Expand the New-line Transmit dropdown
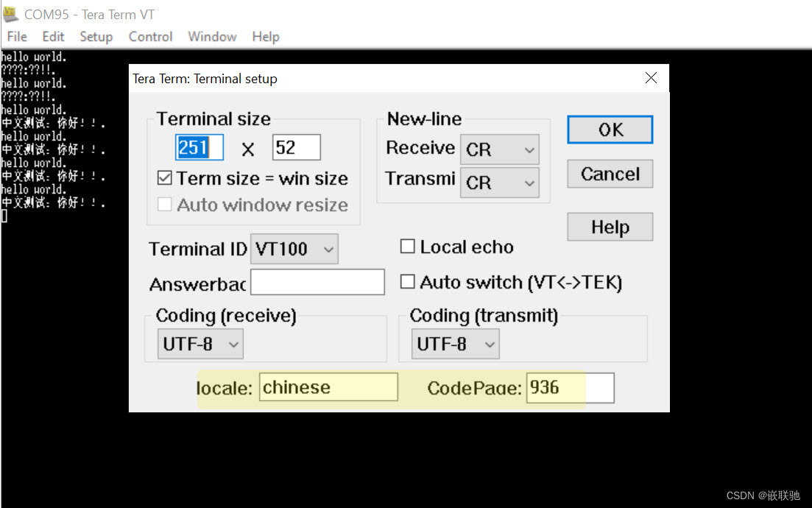The width and height of the screenshot is (812, 508). pos(500,183)
